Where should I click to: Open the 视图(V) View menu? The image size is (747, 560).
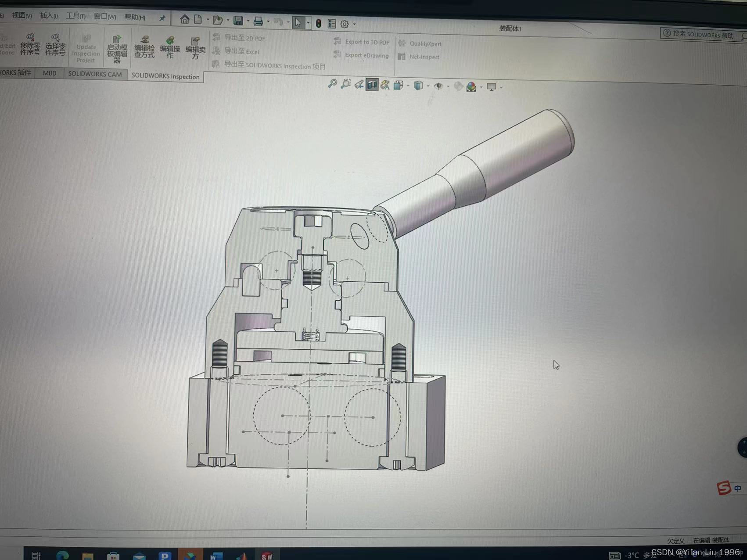22,15
